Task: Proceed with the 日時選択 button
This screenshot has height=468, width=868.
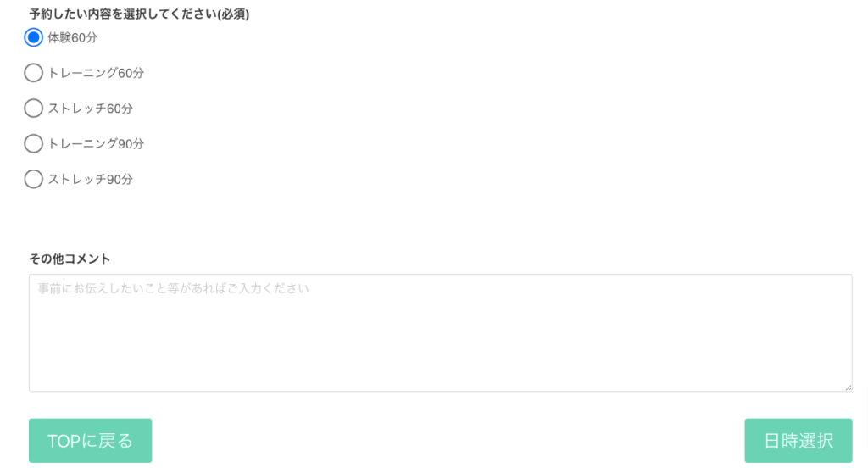Action: coord(798,441)
